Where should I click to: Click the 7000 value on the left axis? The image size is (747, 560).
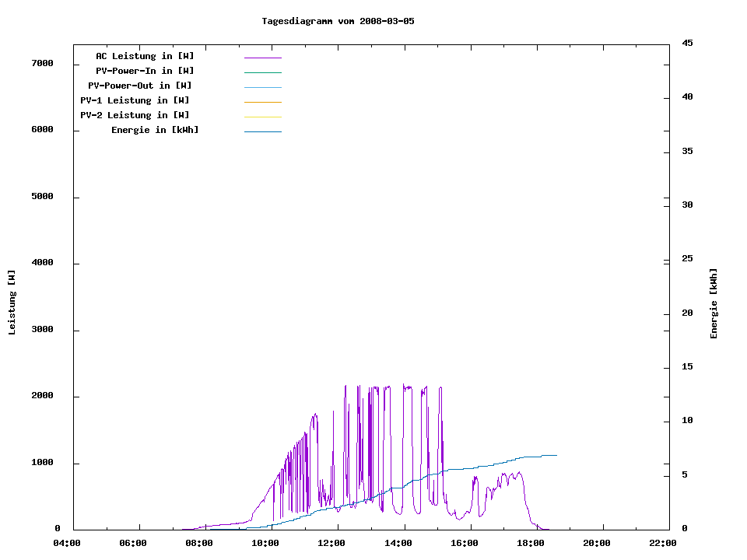coord(41,63)
